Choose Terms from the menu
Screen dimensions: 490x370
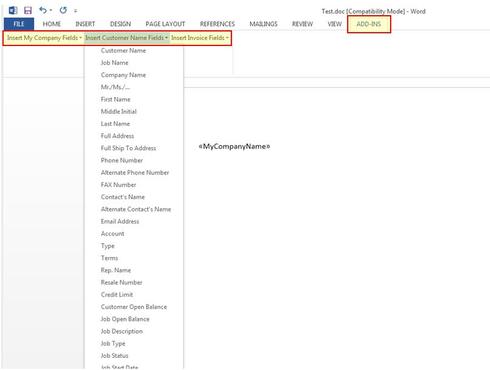coord(109,258)
